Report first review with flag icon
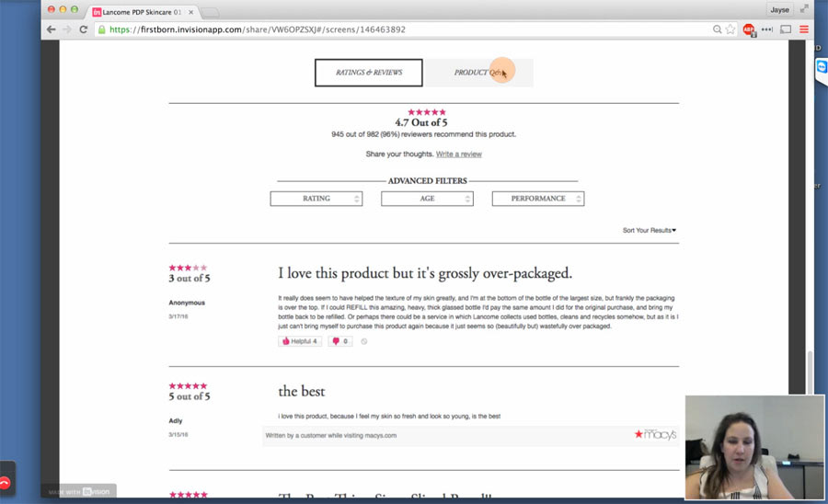 [x=363, y=341]
